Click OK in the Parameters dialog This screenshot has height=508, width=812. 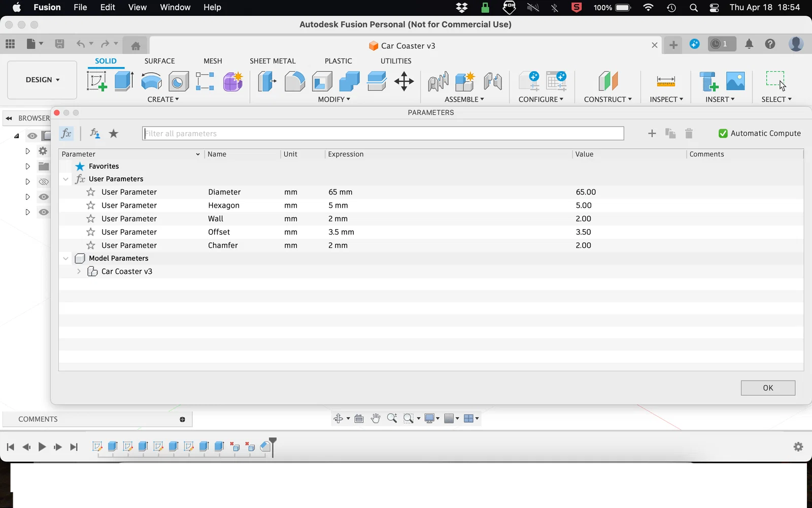click(768, 388)
